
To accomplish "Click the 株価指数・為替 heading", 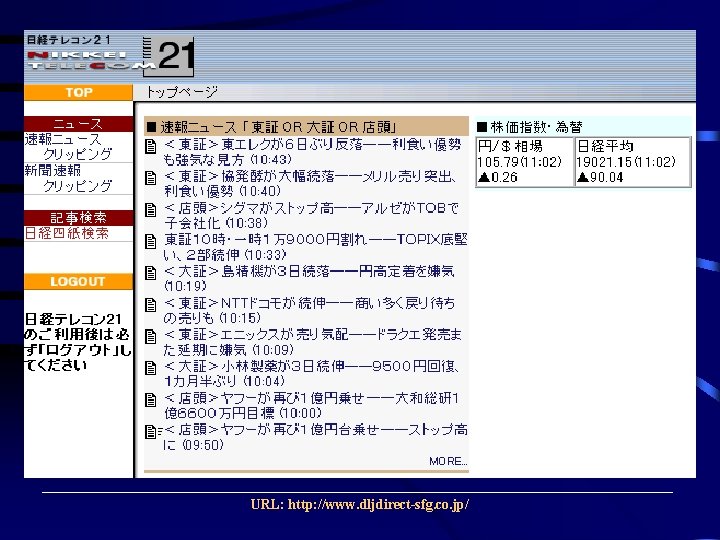I will [530, 127].
